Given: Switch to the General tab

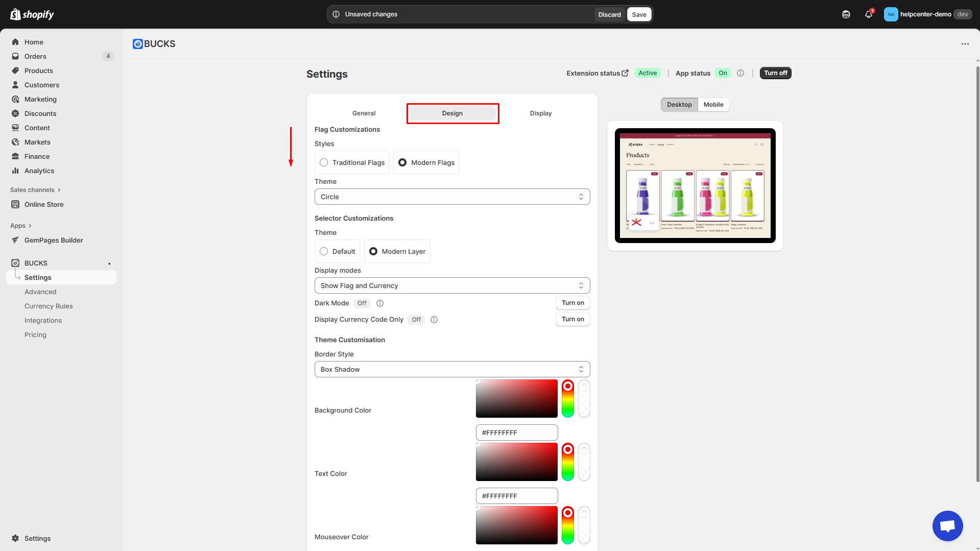Looking at the screenshot, I should coord(364,113).
